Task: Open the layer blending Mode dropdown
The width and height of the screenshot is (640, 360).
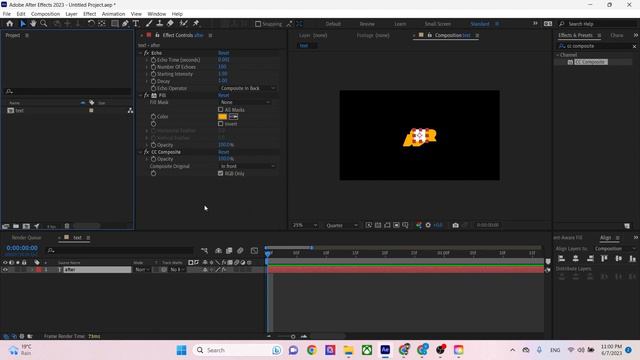Action: (142, 270)
